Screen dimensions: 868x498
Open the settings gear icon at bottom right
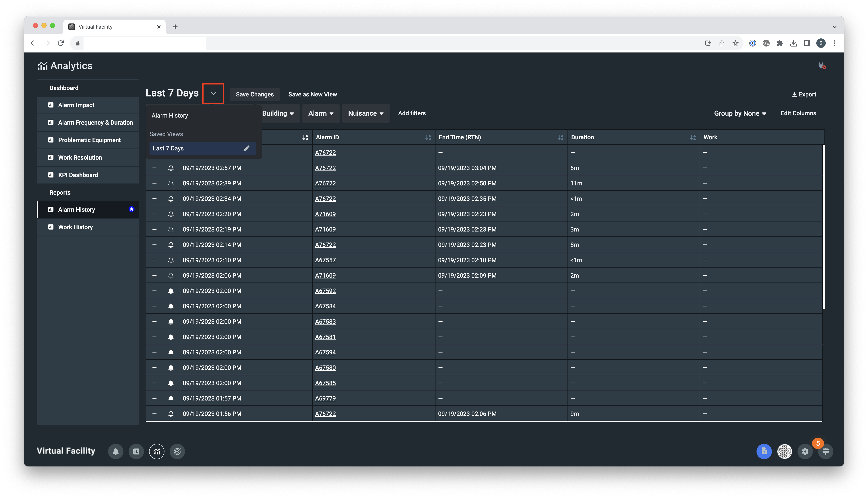click(805, 451)
